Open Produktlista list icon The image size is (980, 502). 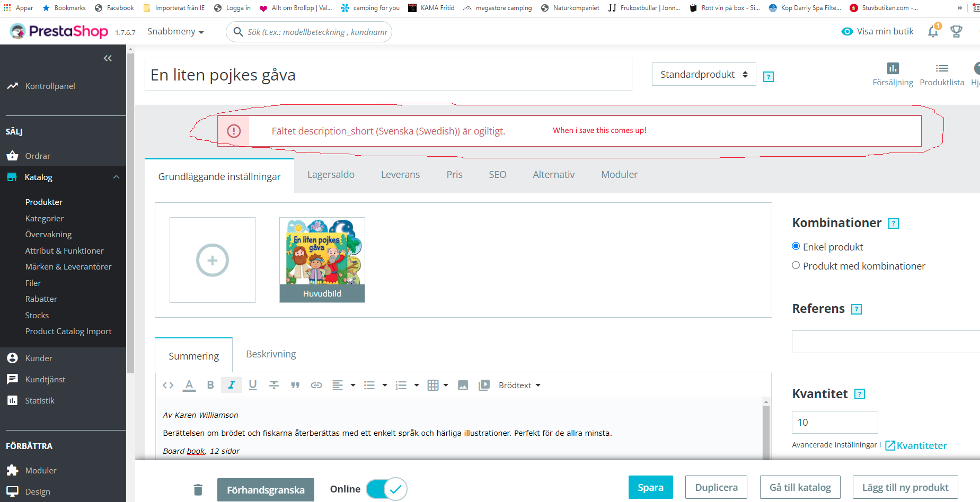(x=942, y=68)
